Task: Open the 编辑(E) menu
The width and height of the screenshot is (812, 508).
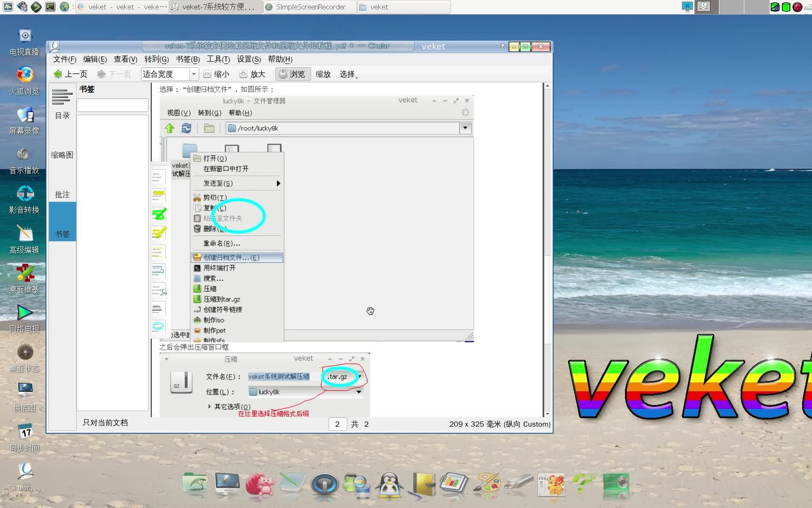Action: coord(95,59)
